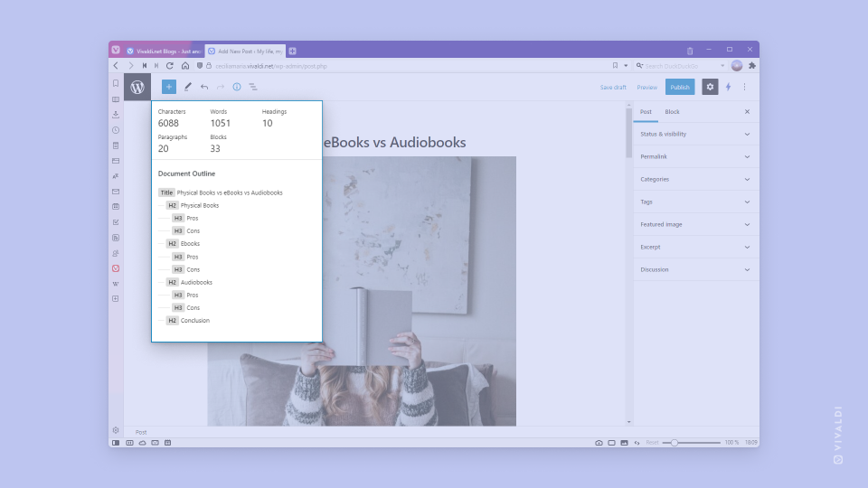Viewport: 868px width, 488px height.
Task: Open the Vivaldi red logo web panel
Action: click(x=116, y=268)
